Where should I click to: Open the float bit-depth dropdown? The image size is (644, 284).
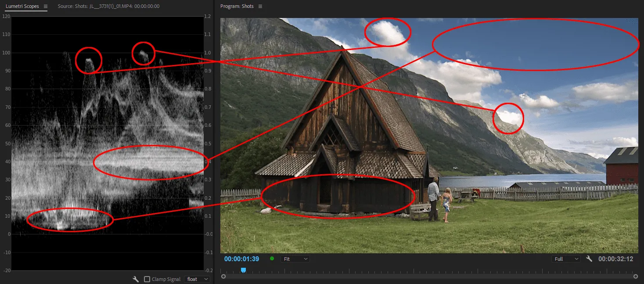tap(197, 279)
